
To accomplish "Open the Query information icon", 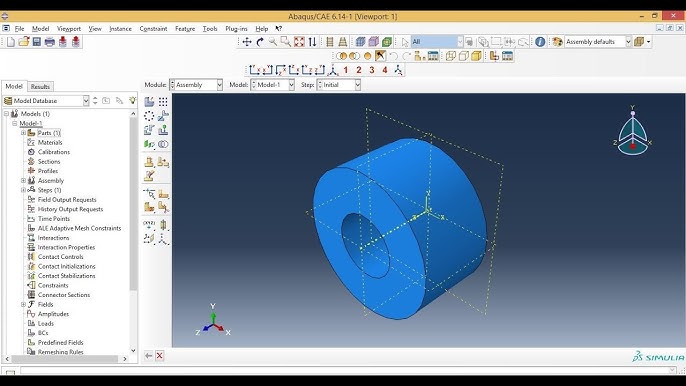I will (x=540, y=42).
